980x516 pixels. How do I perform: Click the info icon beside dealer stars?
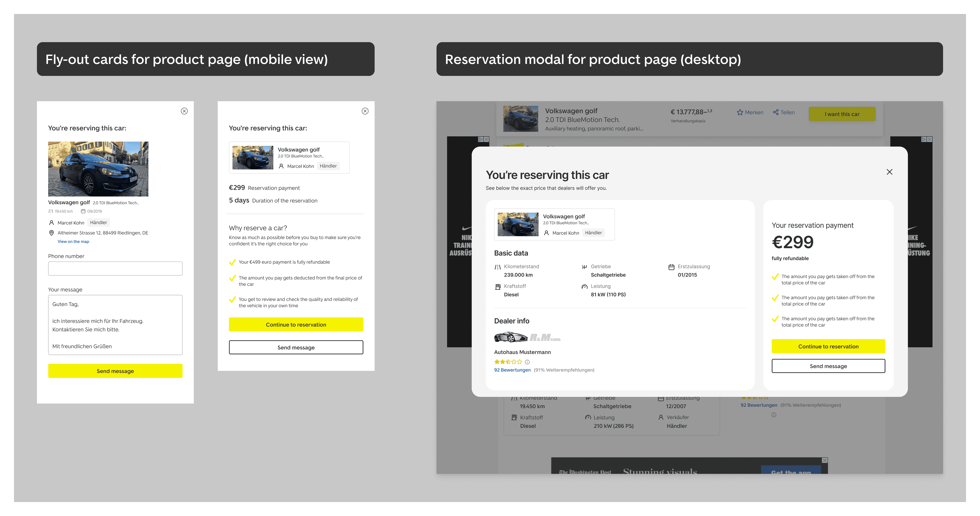[x=527, y=362]
